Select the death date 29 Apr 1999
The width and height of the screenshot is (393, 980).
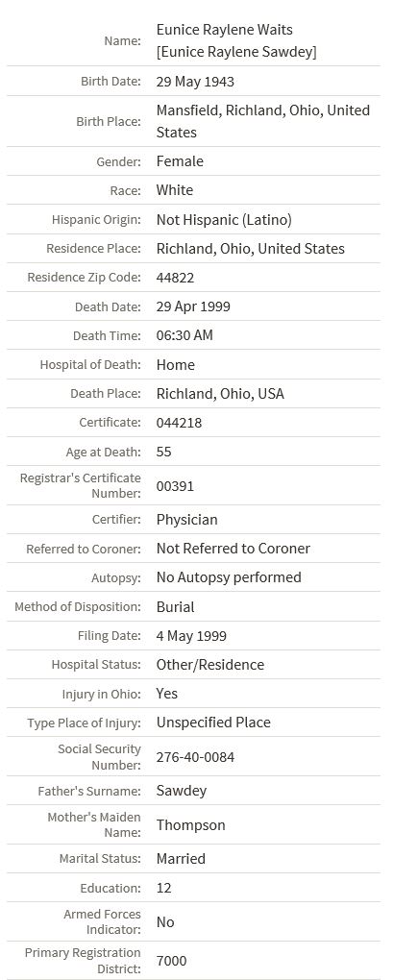point(193,306)
